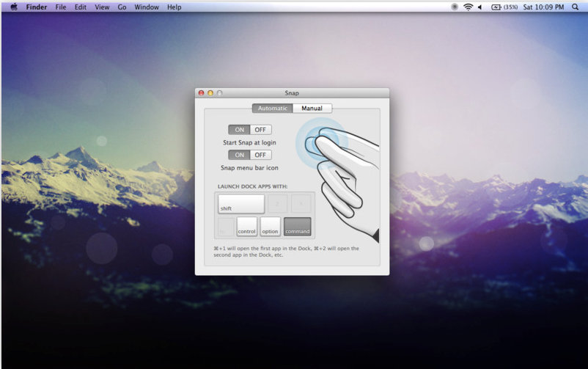Click the hand snapping illustration
Viewport: 588px width, 369px height.
click(337, 180)
